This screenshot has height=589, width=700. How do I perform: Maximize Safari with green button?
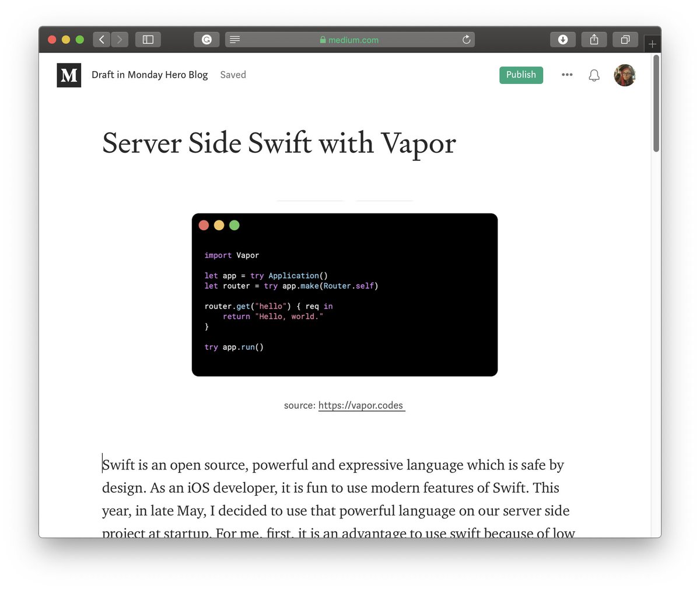[x=80, y=40]
